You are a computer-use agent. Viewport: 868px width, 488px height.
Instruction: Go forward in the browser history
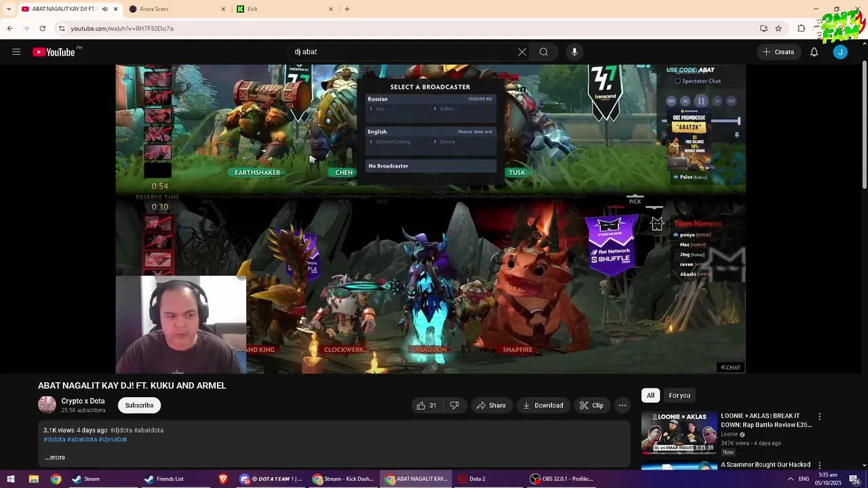(26, 28)
